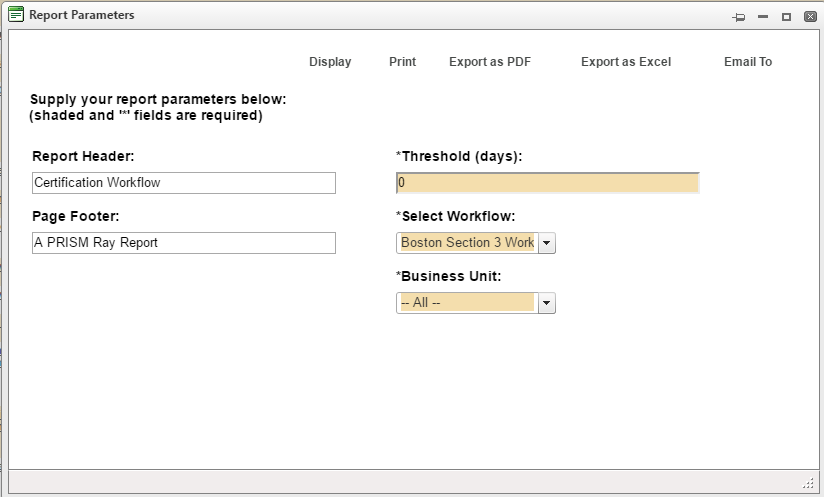Viewport: 824px width, 497px height.
Task: Pin the Report Parameters window
Action: tap(739, 17)
